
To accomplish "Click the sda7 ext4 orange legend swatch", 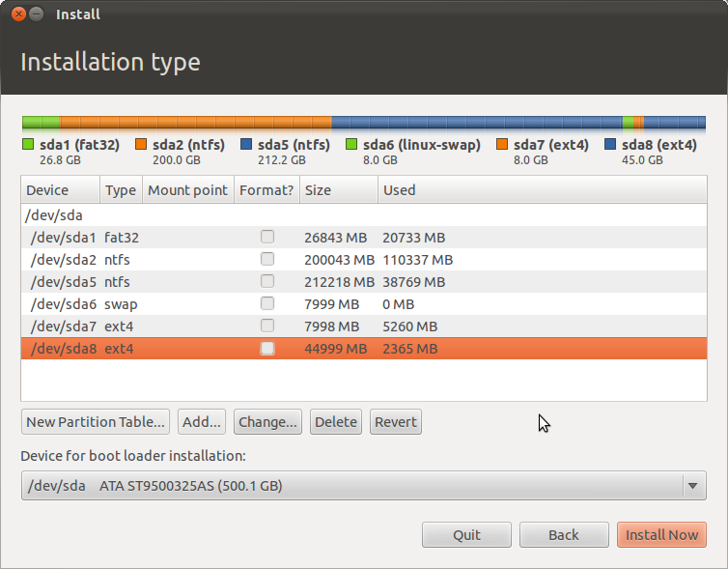I will [x=502, y=145].
